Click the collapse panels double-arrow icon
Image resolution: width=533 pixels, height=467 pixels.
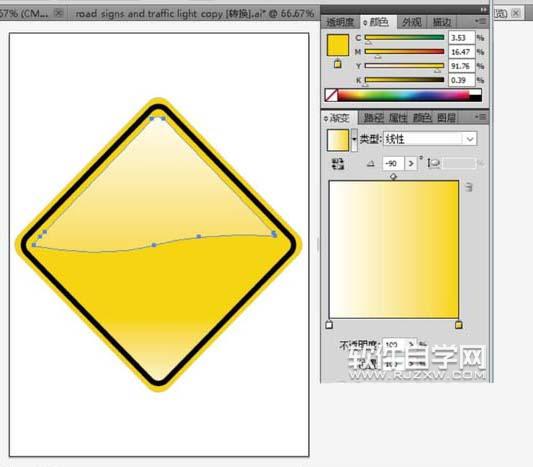[483, 10]
